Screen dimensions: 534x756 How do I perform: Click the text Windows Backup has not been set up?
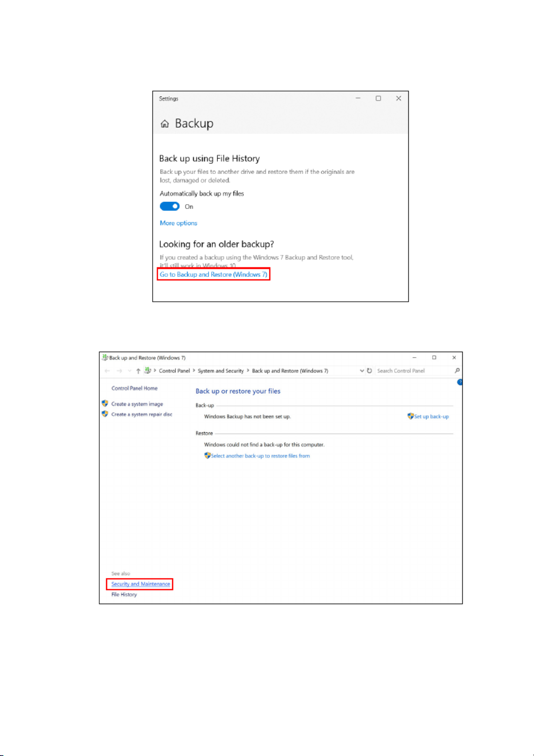(x=247, y=416)
